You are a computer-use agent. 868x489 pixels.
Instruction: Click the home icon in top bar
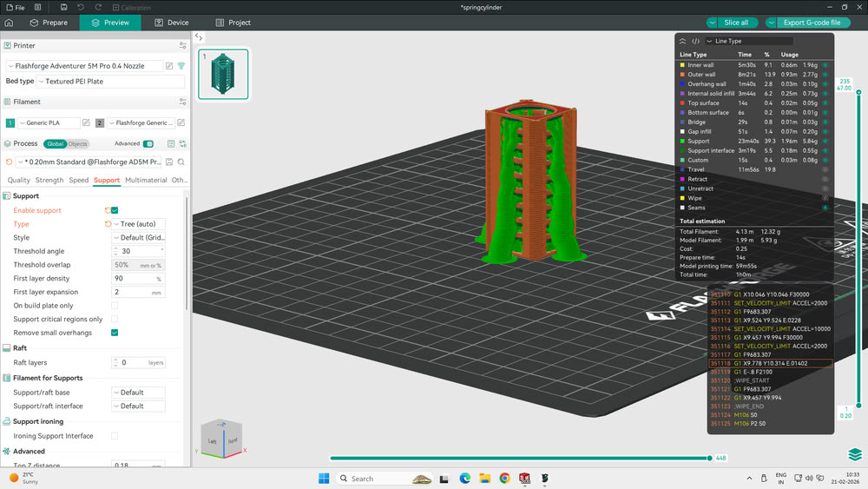[9, 23]
